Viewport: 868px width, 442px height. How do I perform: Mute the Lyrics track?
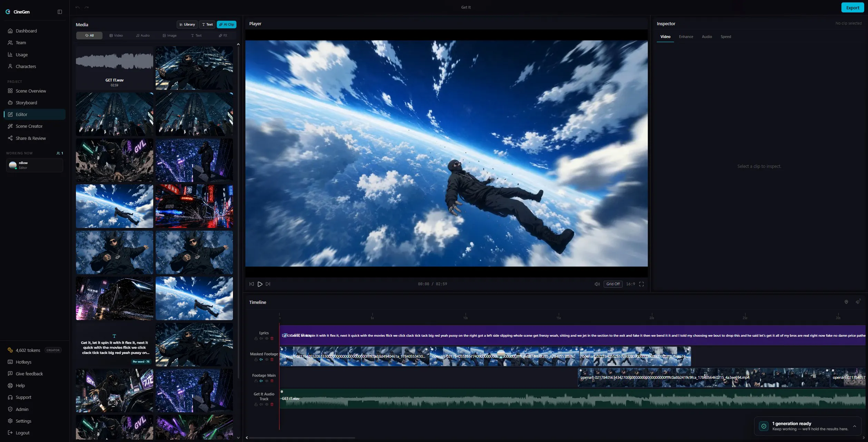pos(261,338)
